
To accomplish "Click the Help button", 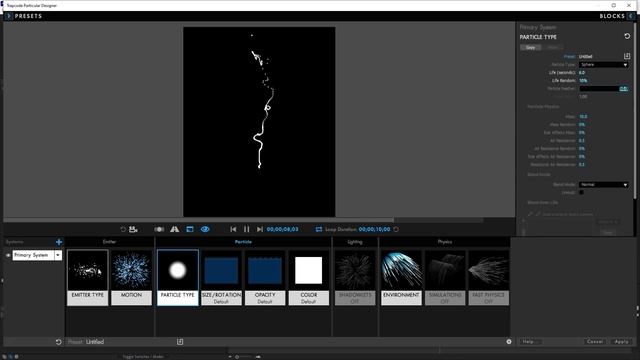I will (x=529, y=342).
